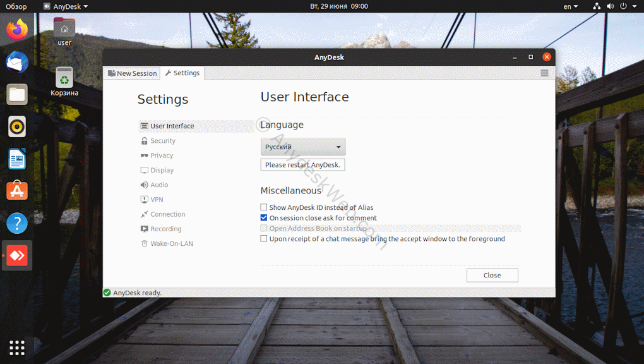Viewport: 644px width, 364px height.
Task: Show all applications grid icon
Action: click(x=17, y=348)
